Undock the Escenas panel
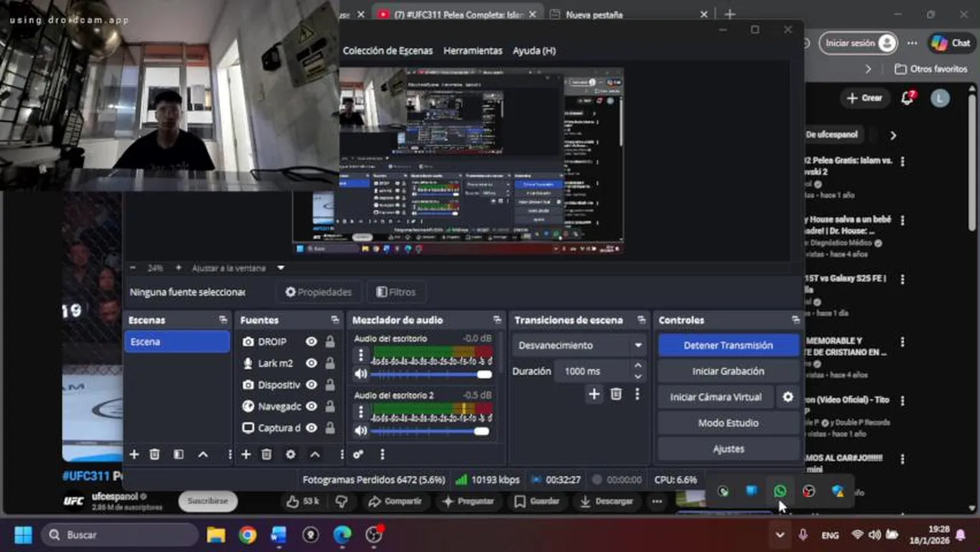The height and width of the screenshot is (552, 980). click(x=223, y=320)
